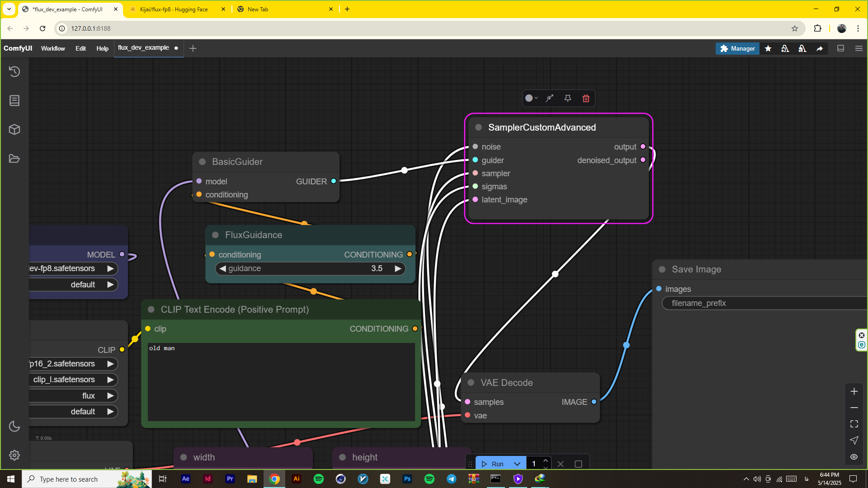The width and height of the screenshot is (868, 488).
Task: Open the Edit menu
Action: (x=80, y=48)
